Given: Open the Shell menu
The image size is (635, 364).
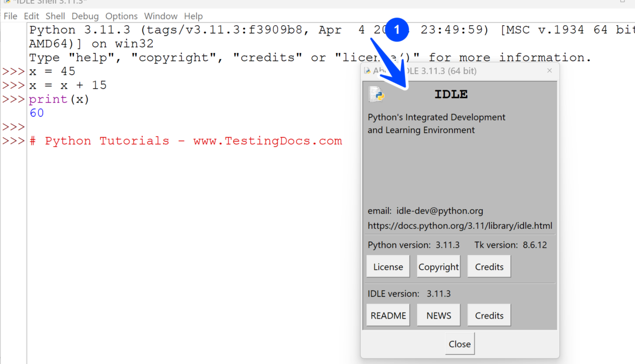Looking at the screenshot, I should tap(55, 16).
